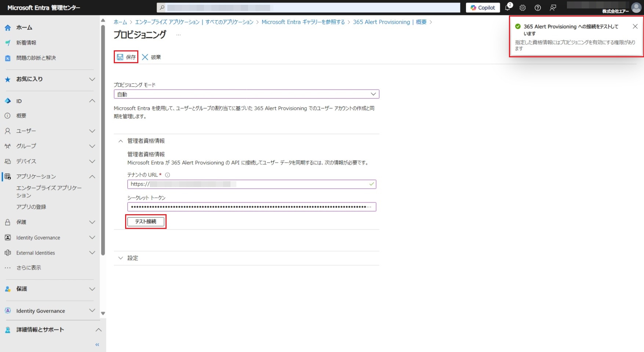Open the feedback icon in header
This screenshot has width=644, height=352.
pos(553,8)
